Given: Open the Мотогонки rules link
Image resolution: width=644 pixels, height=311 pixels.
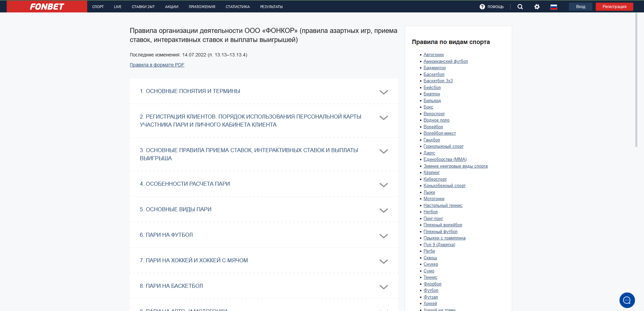Looking at the screenshot, I should point(434,199).
